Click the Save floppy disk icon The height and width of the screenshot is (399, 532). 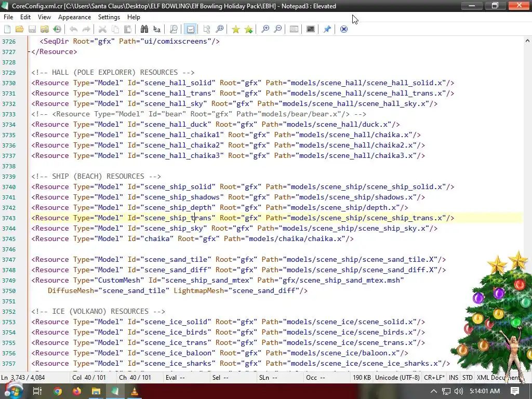click(32, 29)
